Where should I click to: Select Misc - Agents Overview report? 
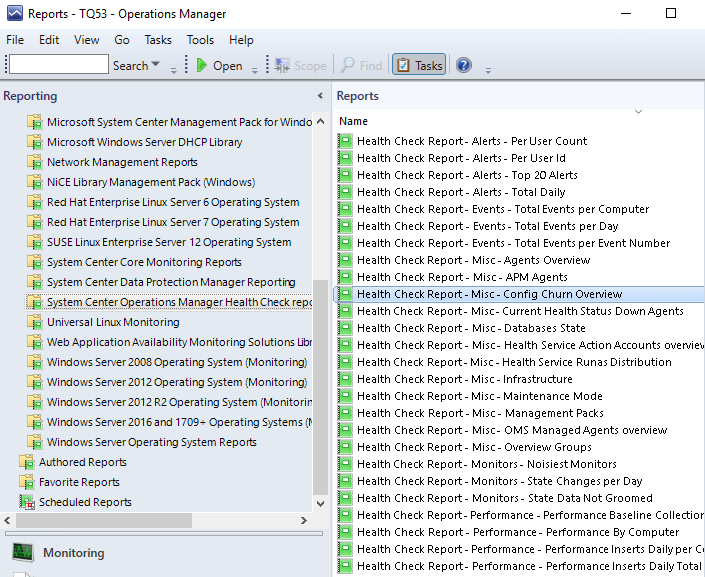click(473, 260)
